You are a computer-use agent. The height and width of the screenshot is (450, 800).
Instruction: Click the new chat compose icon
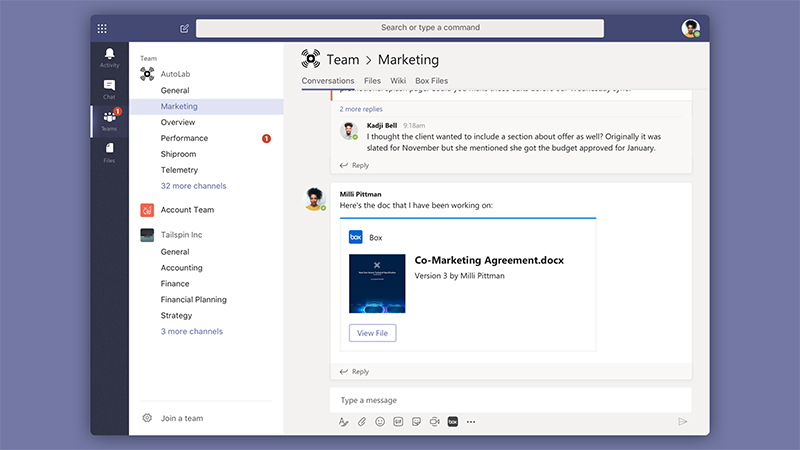click(x=184, y=29)
